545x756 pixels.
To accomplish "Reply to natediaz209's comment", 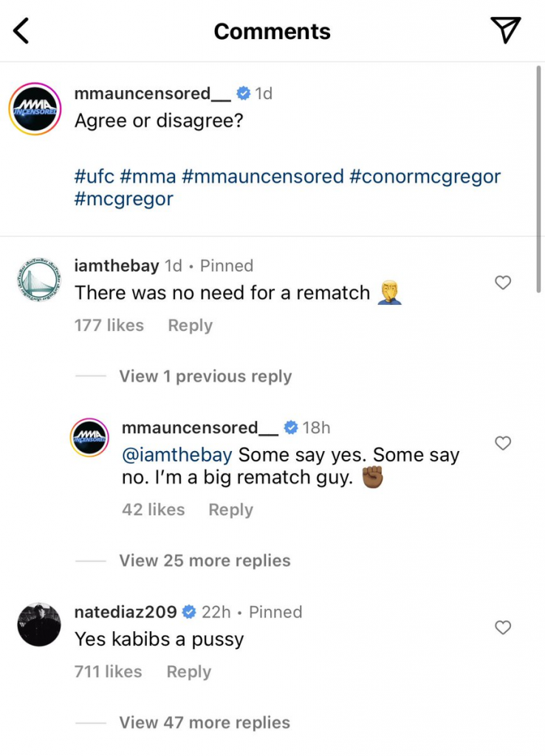I will (x=188, y=672).
